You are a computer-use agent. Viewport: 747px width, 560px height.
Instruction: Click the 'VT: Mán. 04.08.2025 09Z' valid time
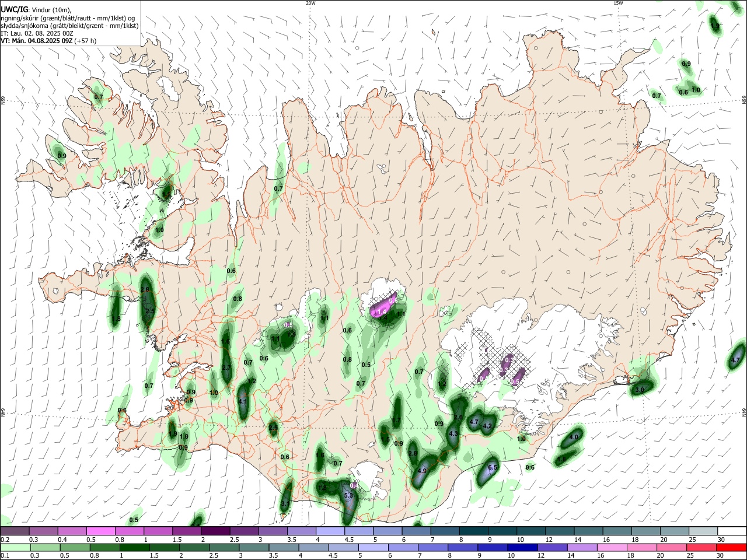(36, 41)
